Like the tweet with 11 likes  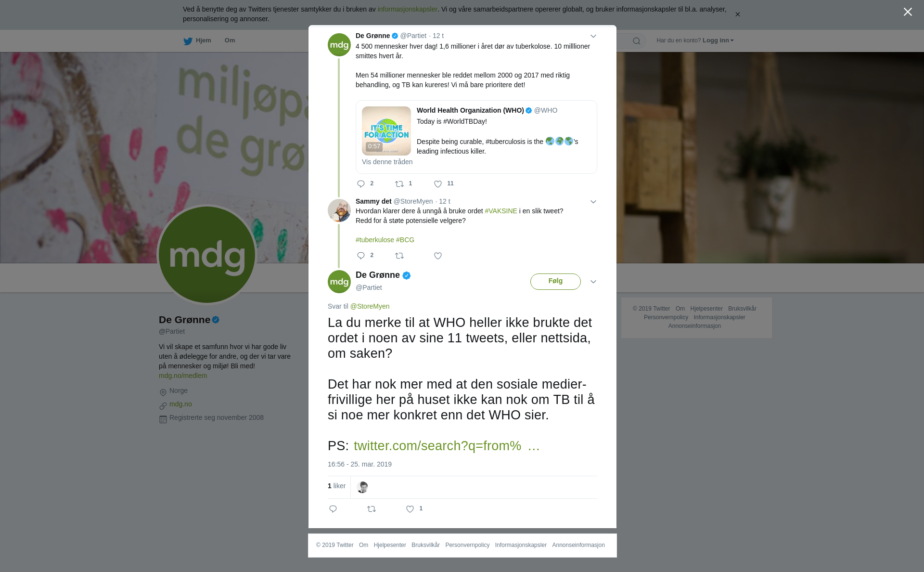(x=438, y=184)
